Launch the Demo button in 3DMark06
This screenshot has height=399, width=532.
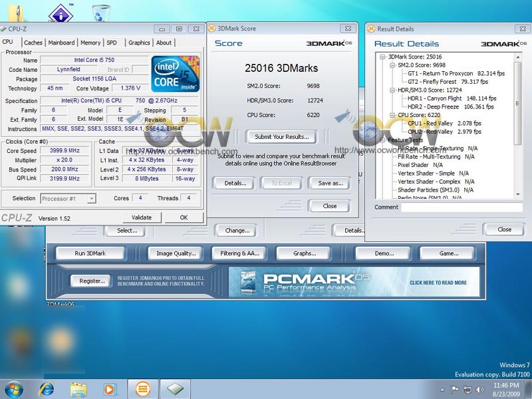tap(384, 253)
